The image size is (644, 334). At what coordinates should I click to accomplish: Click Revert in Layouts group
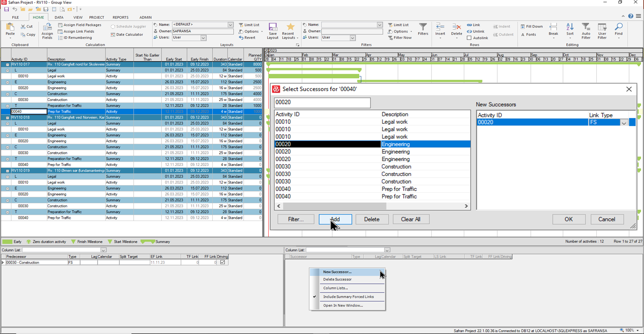click(247, 38)
